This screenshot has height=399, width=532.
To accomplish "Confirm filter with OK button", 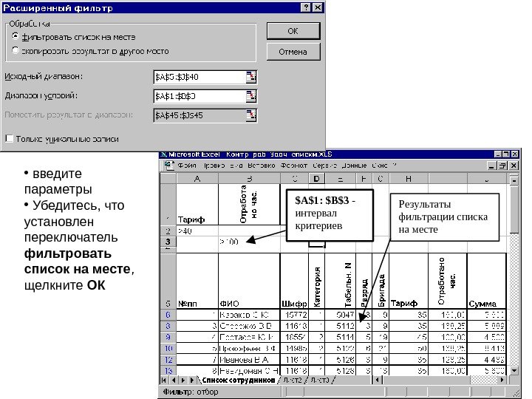I will [x=293, y=31].
